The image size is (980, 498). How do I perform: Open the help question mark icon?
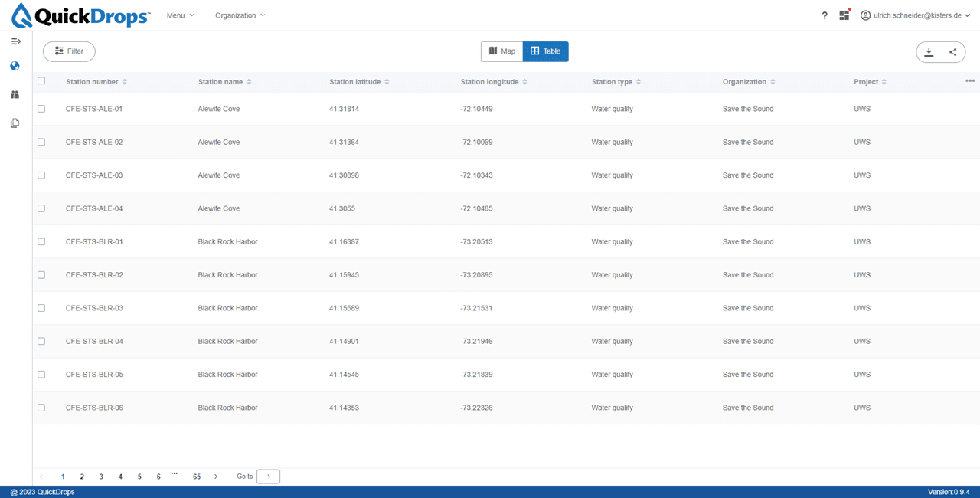click(x=825, y=15)
